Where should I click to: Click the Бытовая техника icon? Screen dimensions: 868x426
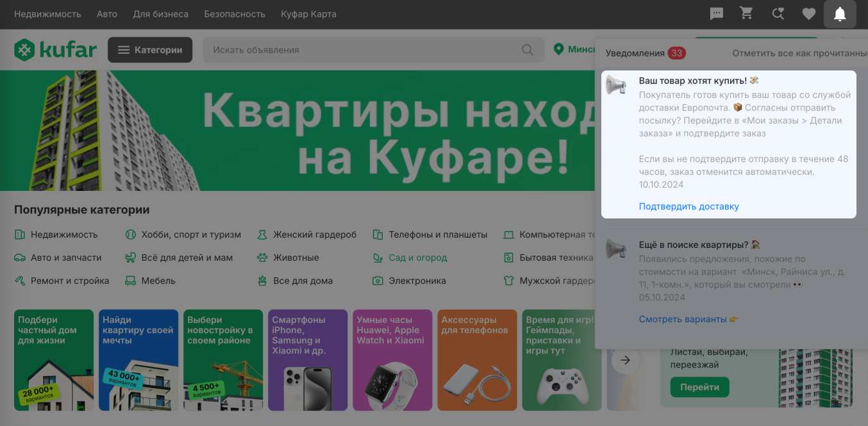pyautogui.click(x=509, y=258)
